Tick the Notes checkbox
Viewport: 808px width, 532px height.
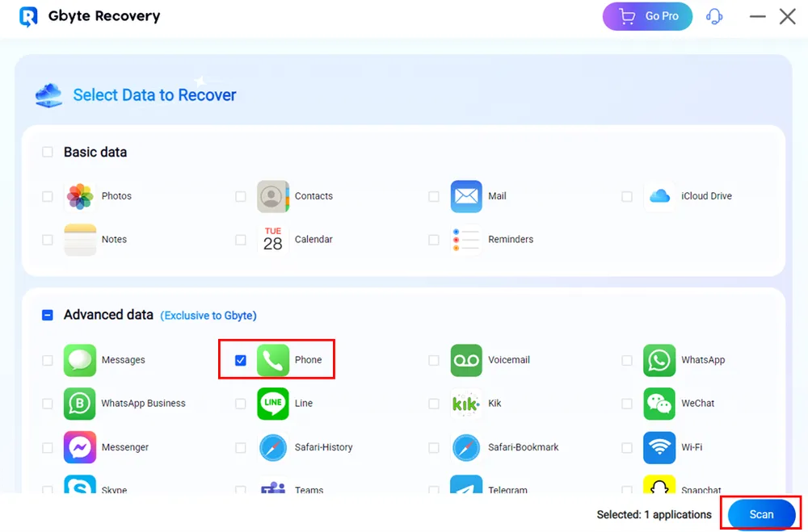click(x=48, y=240)
